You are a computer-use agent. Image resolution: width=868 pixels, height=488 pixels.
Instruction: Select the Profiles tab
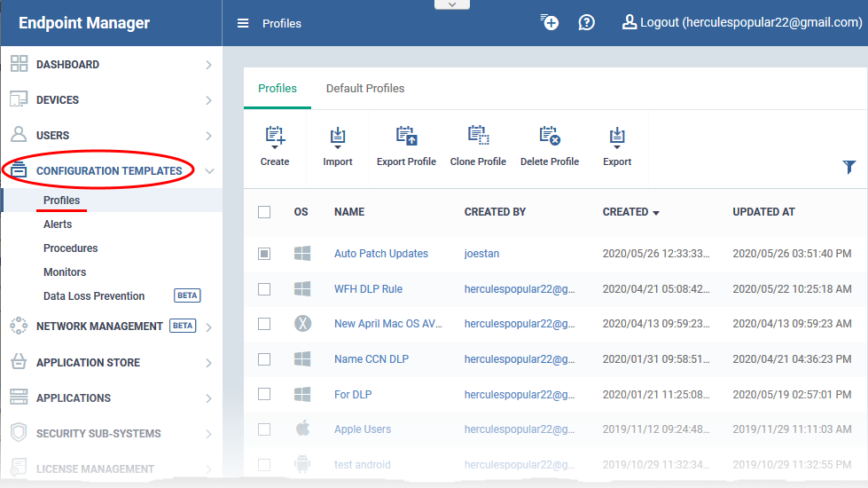tap(278, 89)
